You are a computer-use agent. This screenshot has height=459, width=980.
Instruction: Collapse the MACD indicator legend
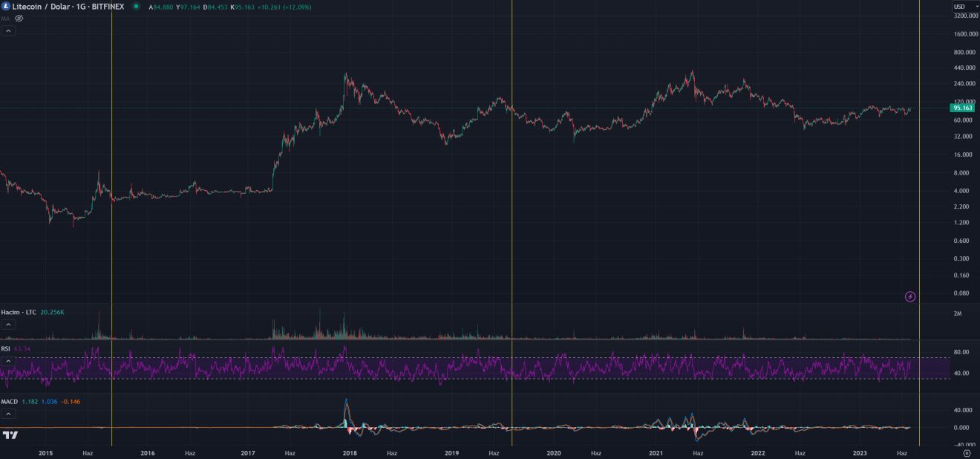click(8, 413)
